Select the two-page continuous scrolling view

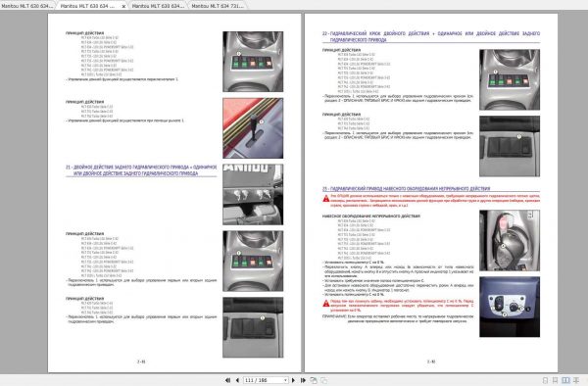576,380
